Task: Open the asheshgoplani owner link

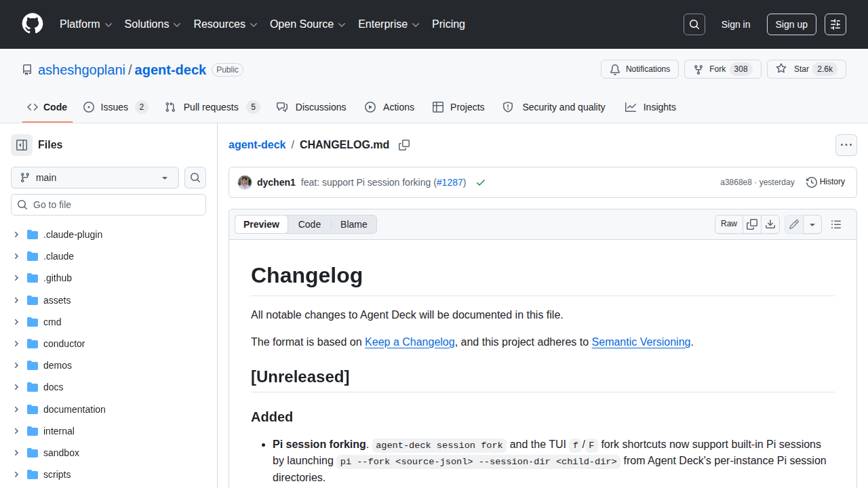Action: pyautogui.click(x=82, y=70)
